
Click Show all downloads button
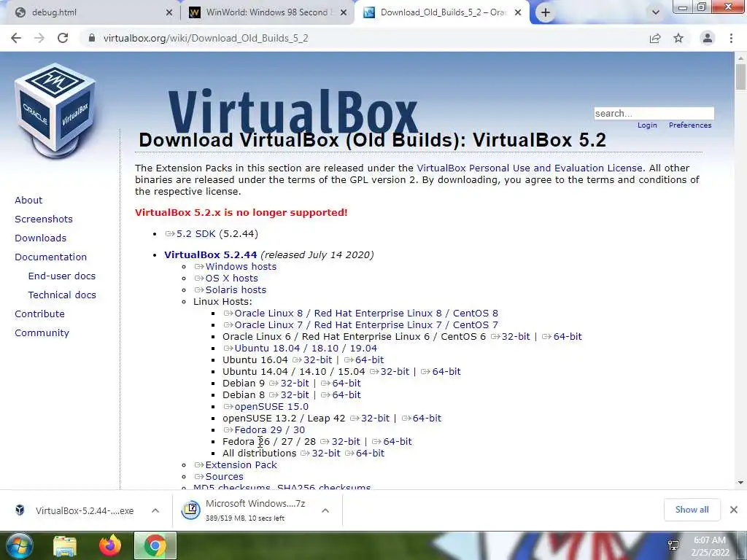692,510
